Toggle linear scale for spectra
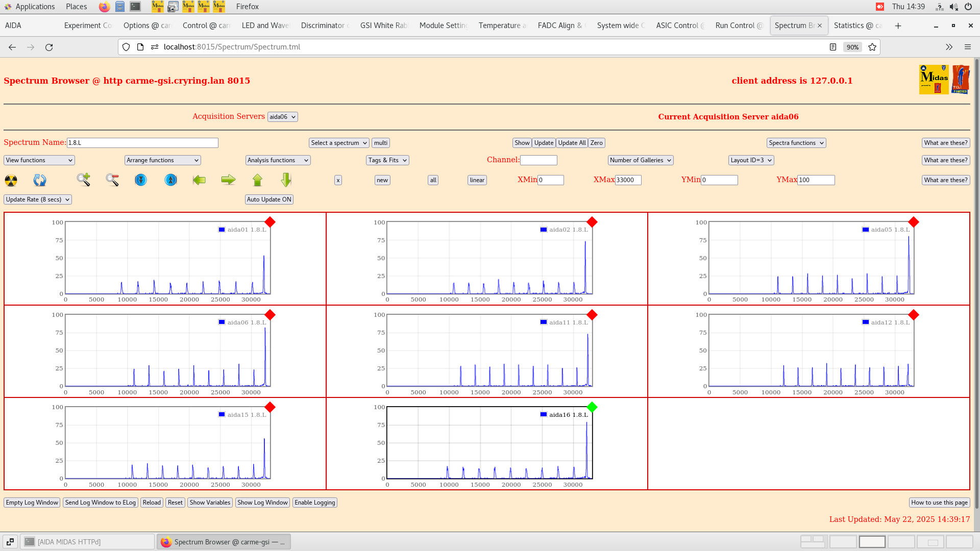 (476, 180)
